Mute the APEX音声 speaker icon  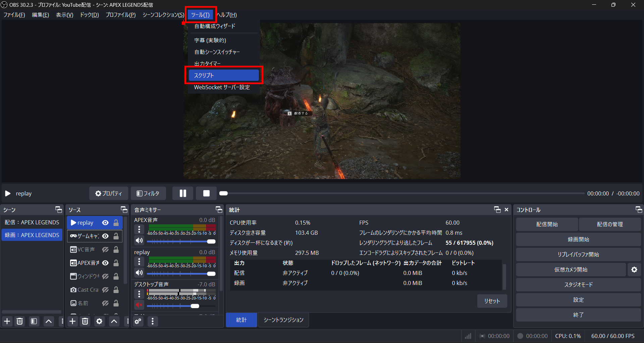[x=139, y=240]
